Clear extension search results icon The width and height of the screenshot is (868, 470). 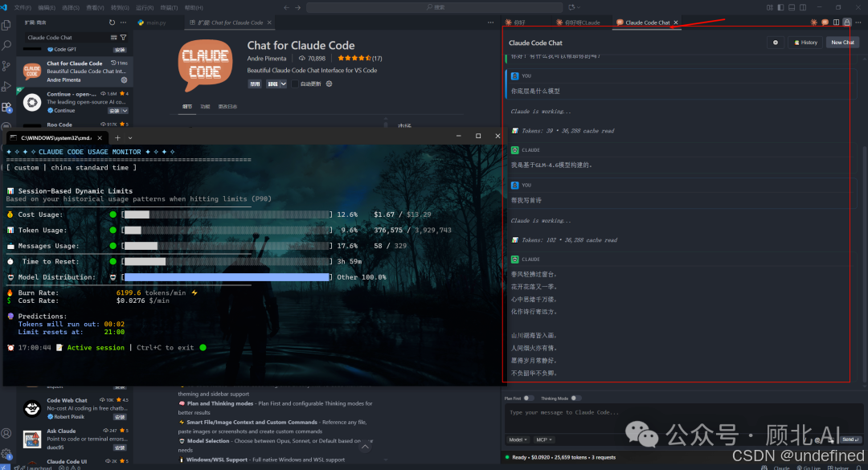tap(113, 38)
